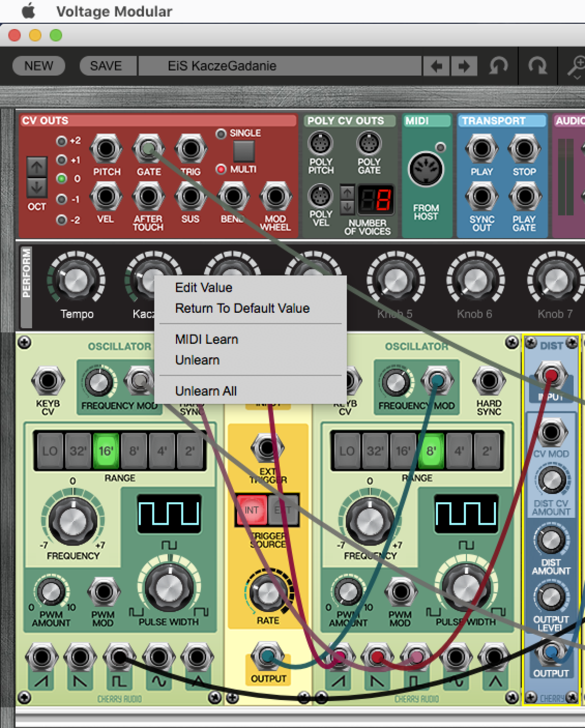585x728 pixels.
Task: Click the MOD WHEEL output jack
Action: pos(275,196)
